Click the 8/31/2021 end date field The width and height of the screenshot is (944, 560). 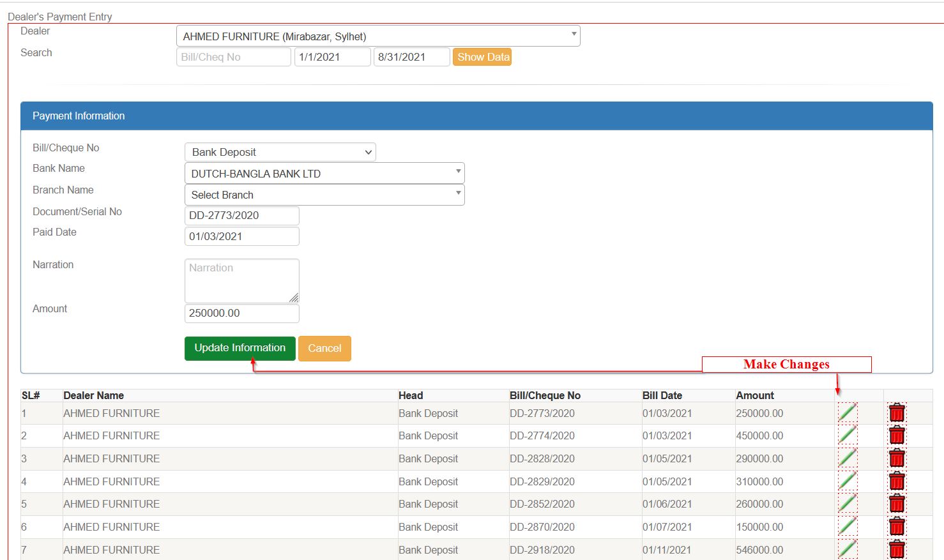412,57
